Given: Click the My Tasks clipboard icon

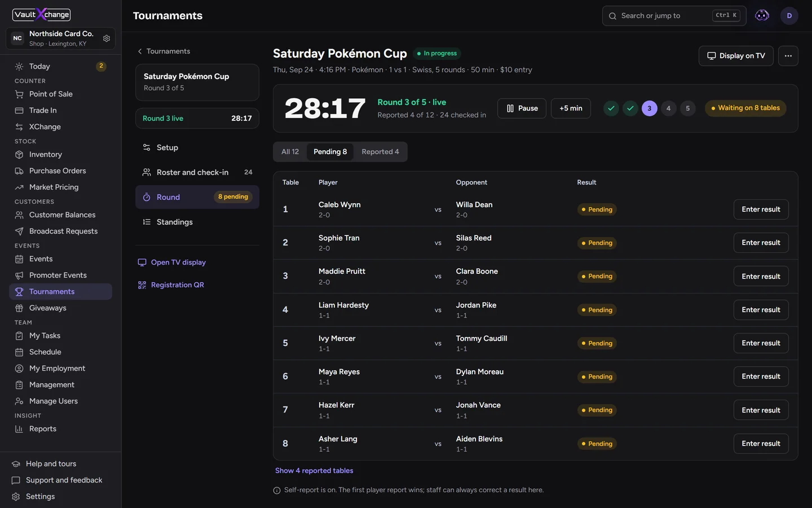Looking at the screenshot, I should coord(19,335).
